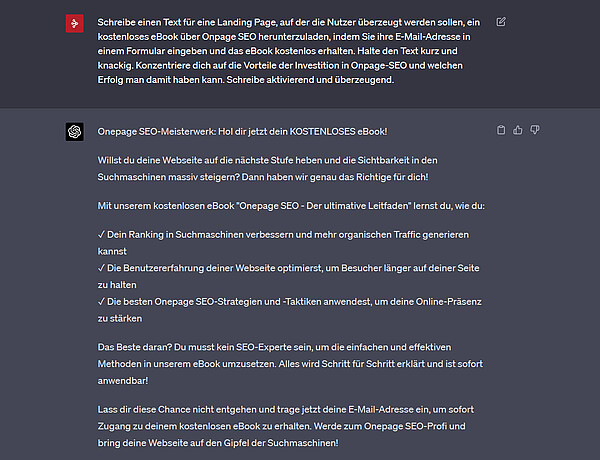600x460 pixels.
Task: Click the line 'Mit unserem kostenlosen eBook'
Action: (291, 206)
